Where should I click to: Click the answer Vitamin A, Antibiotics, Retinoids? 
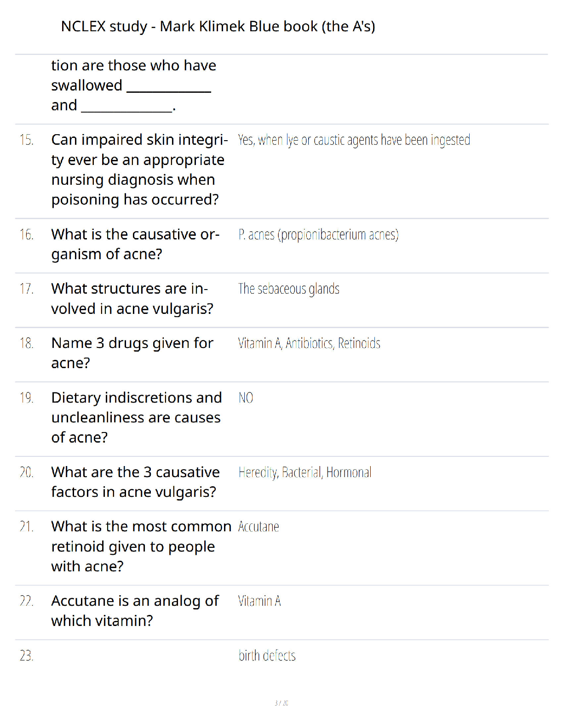(309, 343)
